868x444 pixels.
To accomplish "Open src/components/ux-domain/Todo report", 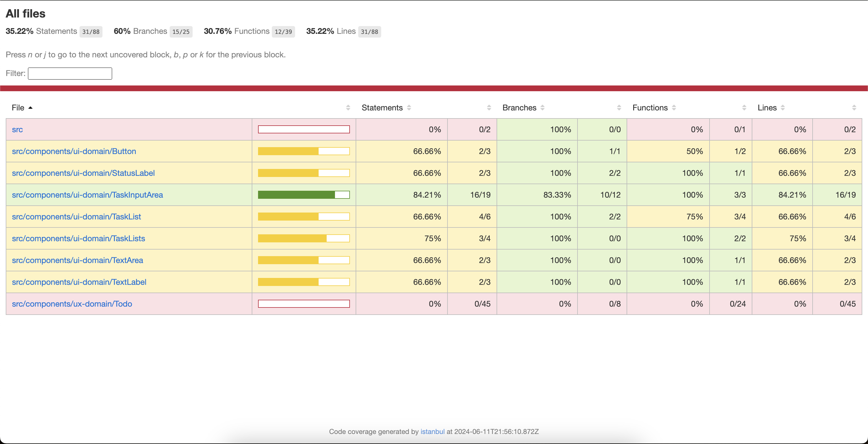I will (x=72, y=304).
